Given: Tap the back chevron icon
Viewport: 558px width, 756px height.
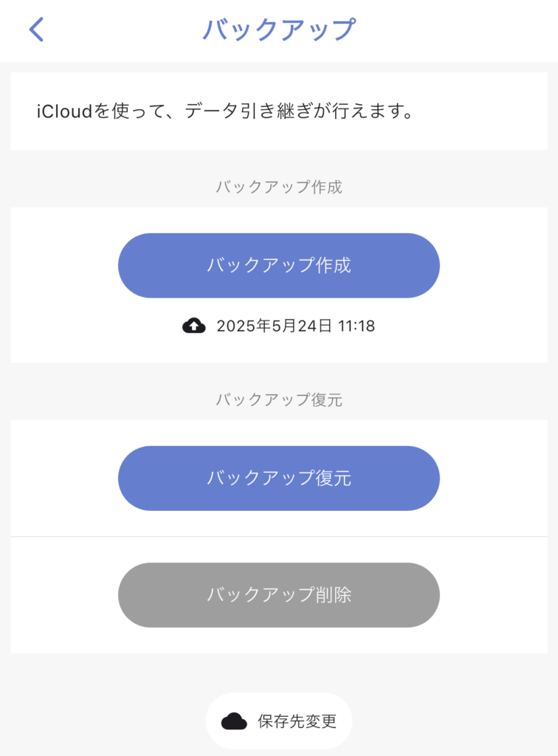Looking at the screenshot, I should [x=37, y=30].
